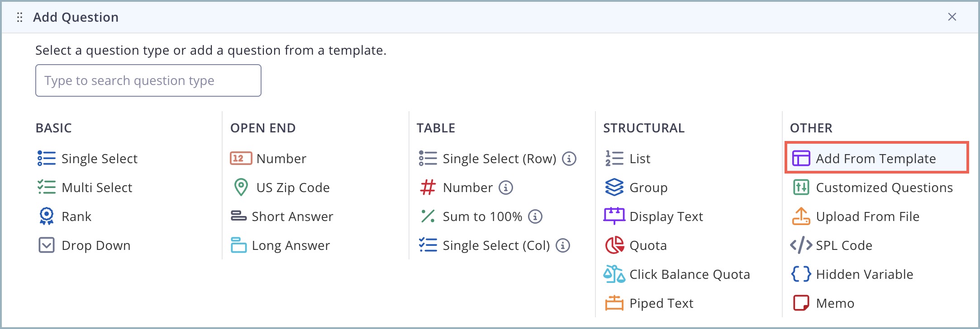Select the Memo note icon
The image size is (980, 329).
(801, 303)
